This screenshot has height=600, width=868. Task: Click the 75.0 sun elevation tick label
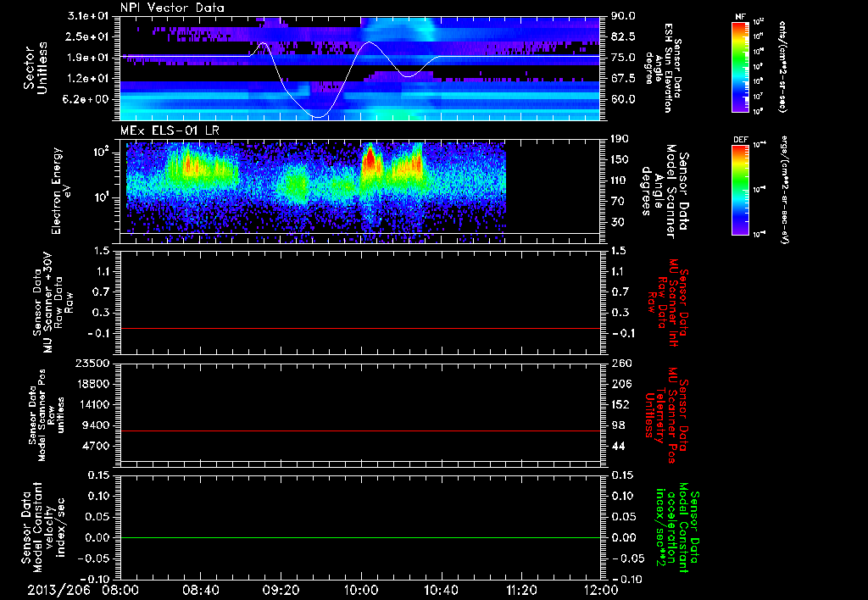point(623,58)
